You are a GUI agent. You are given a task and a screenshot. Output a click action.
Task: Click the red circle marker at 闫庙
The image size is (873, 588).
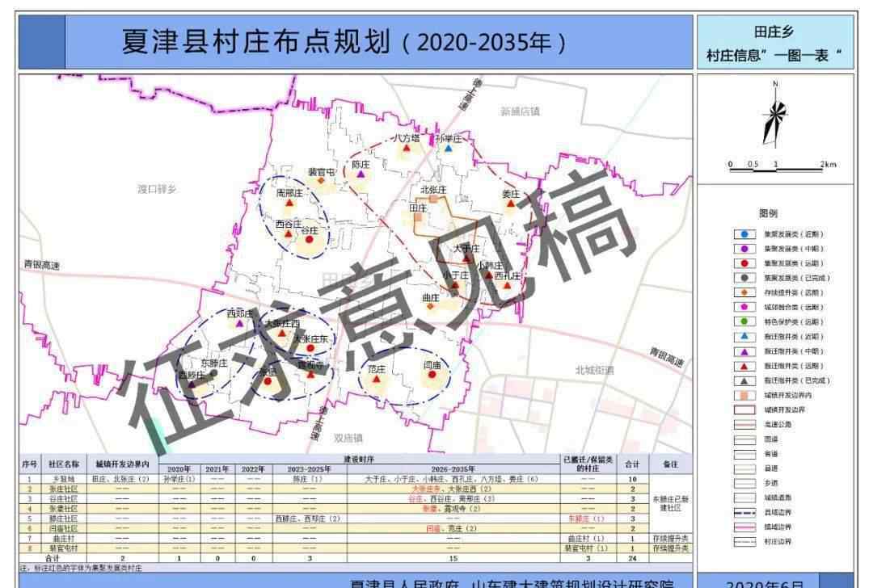click(432, 375)
